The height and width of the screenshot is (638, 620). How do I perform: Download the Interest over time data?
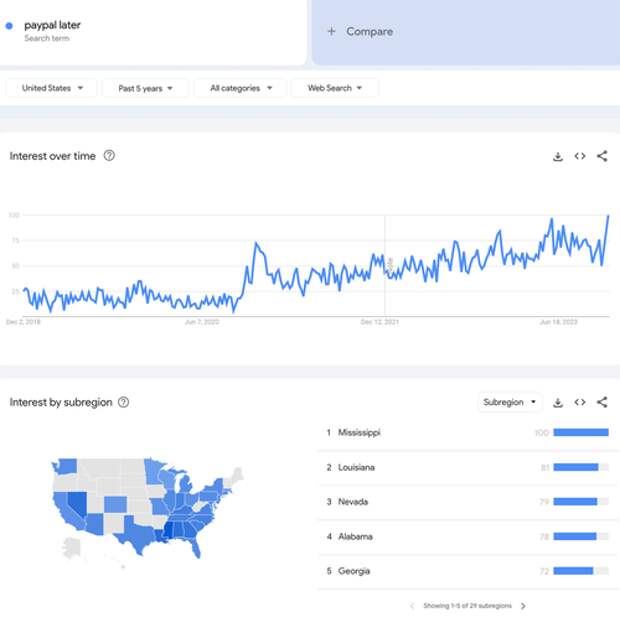[558, 156]
